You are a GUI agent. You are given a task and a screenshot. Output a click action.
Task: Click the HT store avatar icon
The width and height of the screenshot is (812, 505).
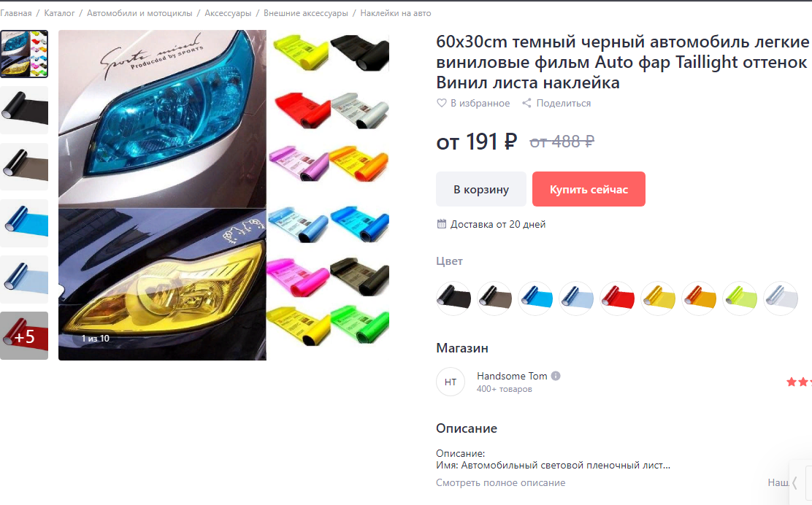[451, 382]
